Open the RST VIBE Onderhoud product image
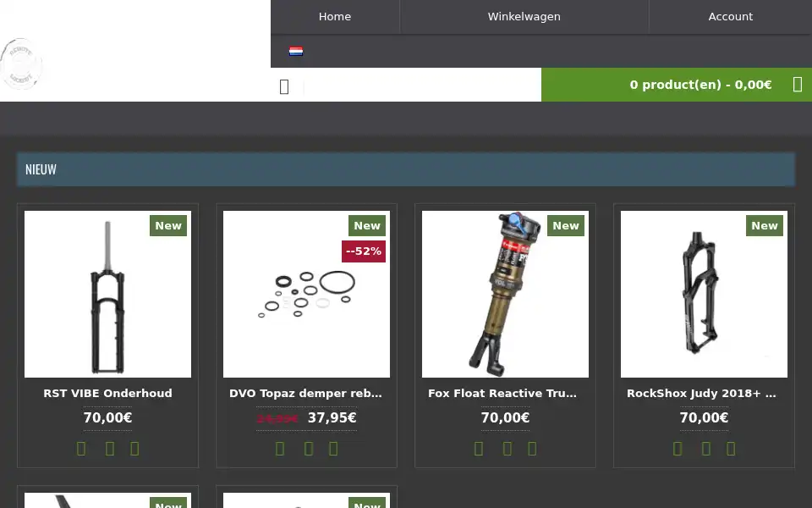Screen dimensions: 812x508 pos(107,294)
